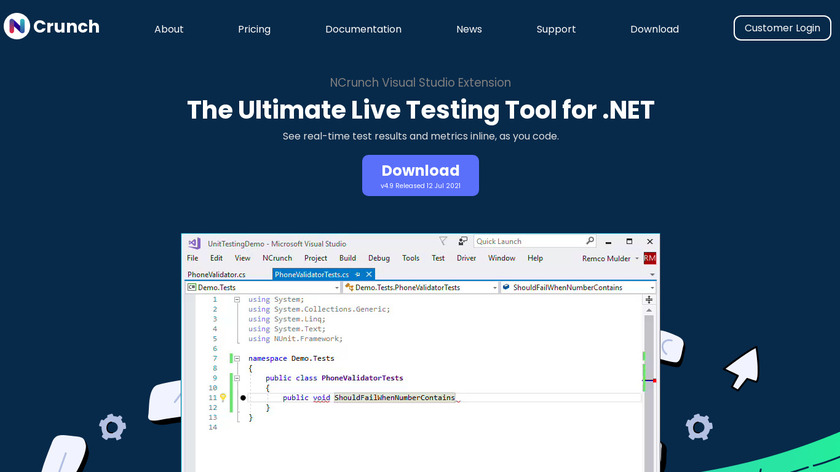This screenshot has height=472, width=840.
Task: Close the PhoneValidatorTests.cs tab
Action: click(x=369, y=274)
